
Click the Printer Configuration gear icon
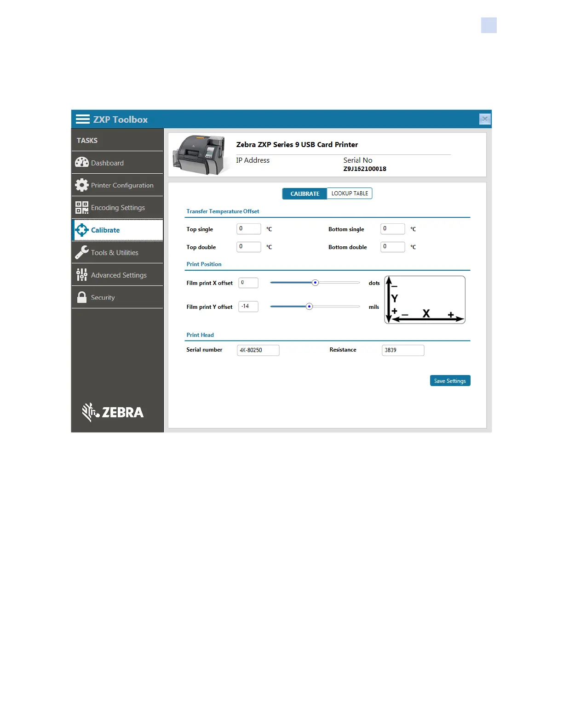(x=82, y=185)
